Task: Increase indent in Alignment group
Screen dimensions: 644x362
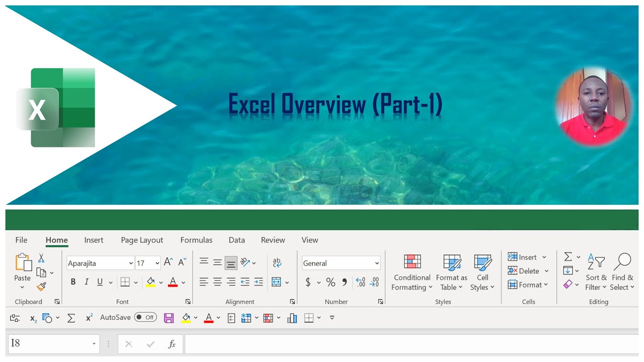Action: (259, 282)
